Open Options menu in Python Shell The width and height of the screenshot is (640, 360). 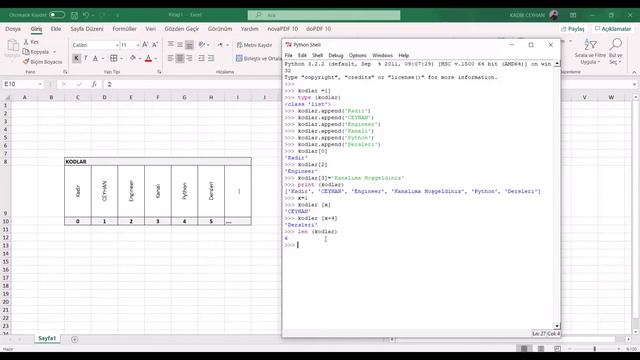(x=358, y=56)
